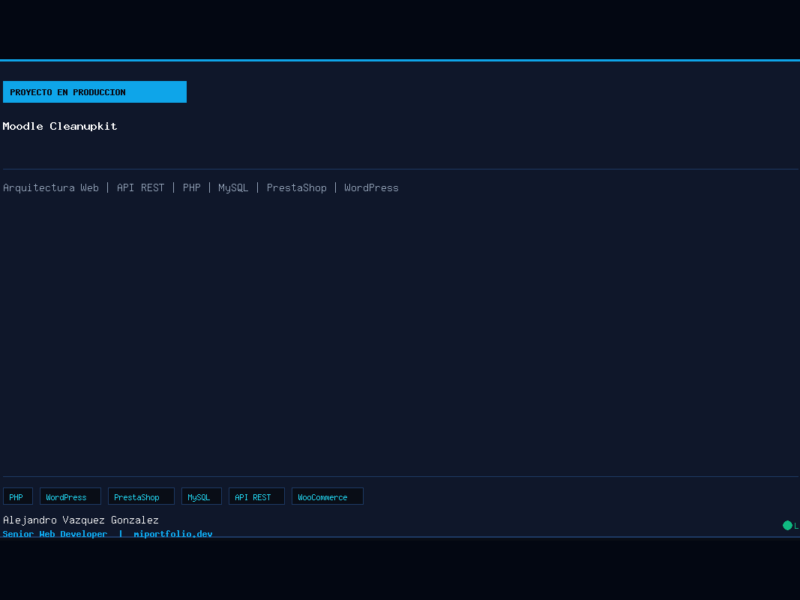Screen dimensions: 800x600
Task: Select the boxed PHP tag chip
Action: click(x=18, y=496)
